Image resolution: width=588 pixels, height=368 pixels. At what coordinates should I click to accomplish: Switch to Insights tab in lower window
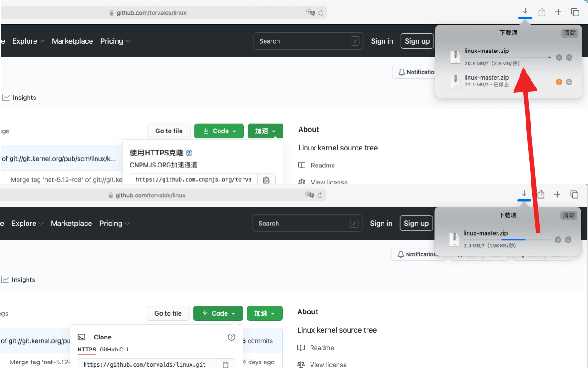(18, 280)
